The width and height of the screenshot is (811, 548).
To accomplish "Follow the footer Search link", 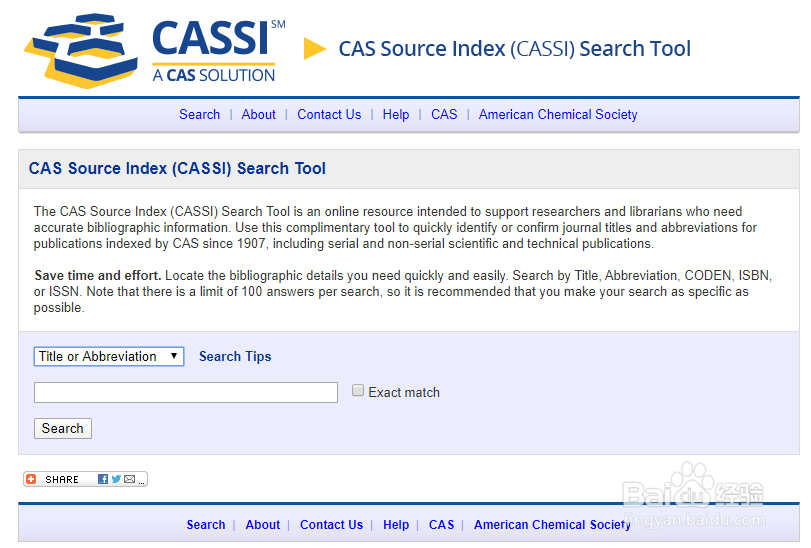I will pos(206,525).
